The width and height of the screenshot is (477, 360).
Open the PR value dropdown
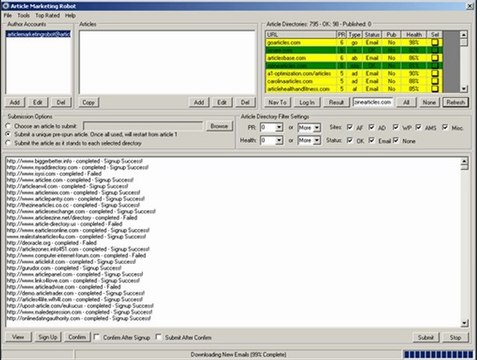(279, 127)
